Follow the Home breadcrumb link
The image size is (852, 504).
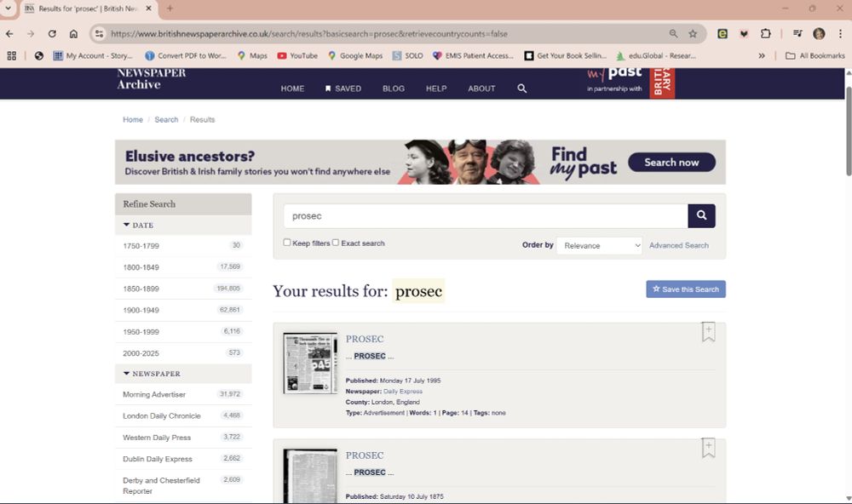click(x=133, y=119)
